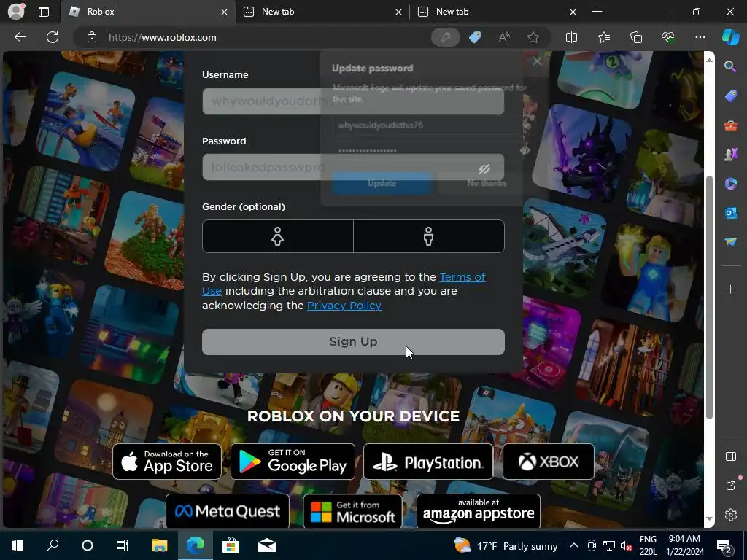The height and width of the screenshot is (560, 747).
Task: Choose No thanks in the password popup
Action: [x=487, y=183]
